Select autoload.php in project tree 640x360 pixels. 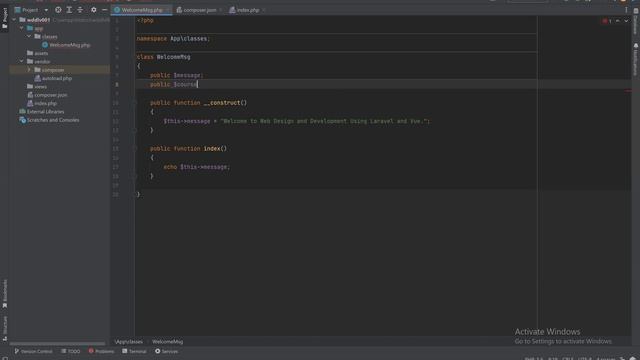tap(53, 78)
